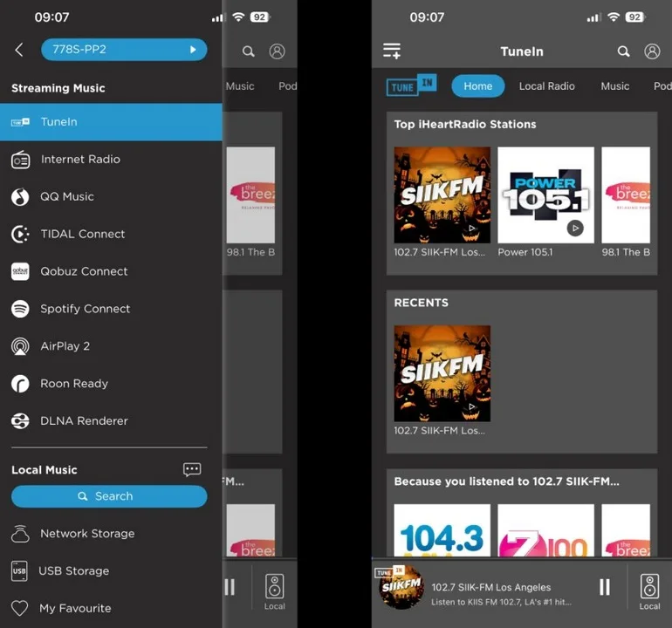
Task: Select TIDAL Connect in Streaming Music
Action: tap(82, 234)
